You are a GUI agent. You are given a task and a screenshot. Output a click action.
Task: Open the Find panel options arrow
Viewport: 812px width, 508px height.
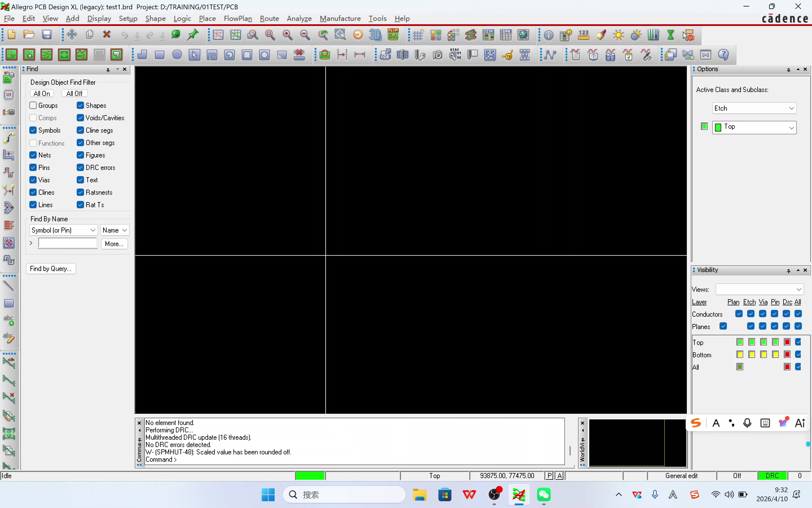point(118,69)
